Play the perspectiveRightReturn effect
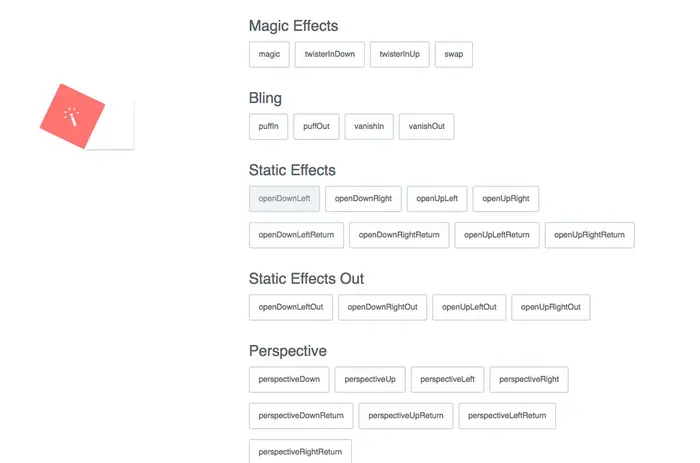This screenshot has height=463, width=700. click(x=300, y=452)
